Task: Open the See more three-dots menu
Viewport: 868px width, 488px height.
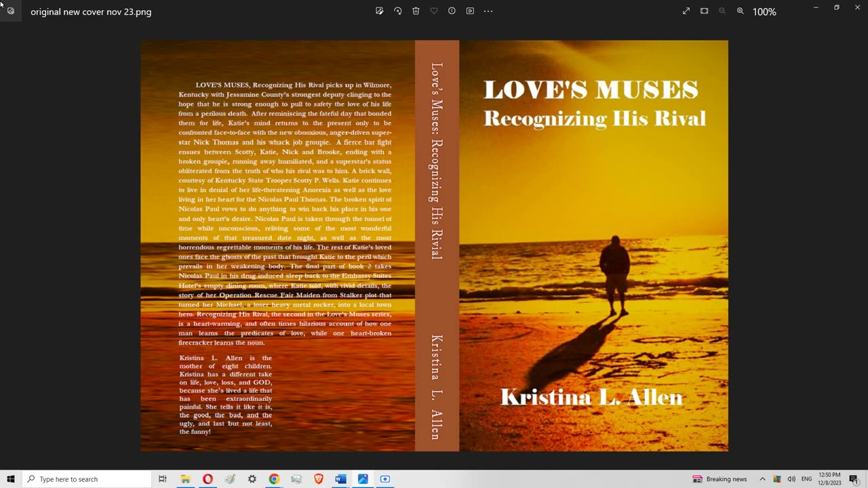Action: point(488,11)
